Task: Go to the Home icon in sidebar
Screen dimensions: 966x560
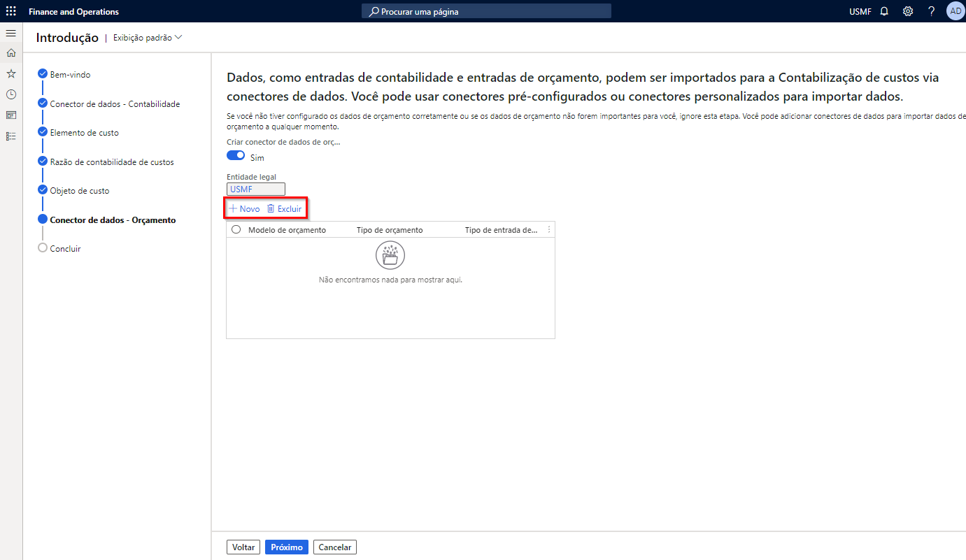Action: [11, 52]
